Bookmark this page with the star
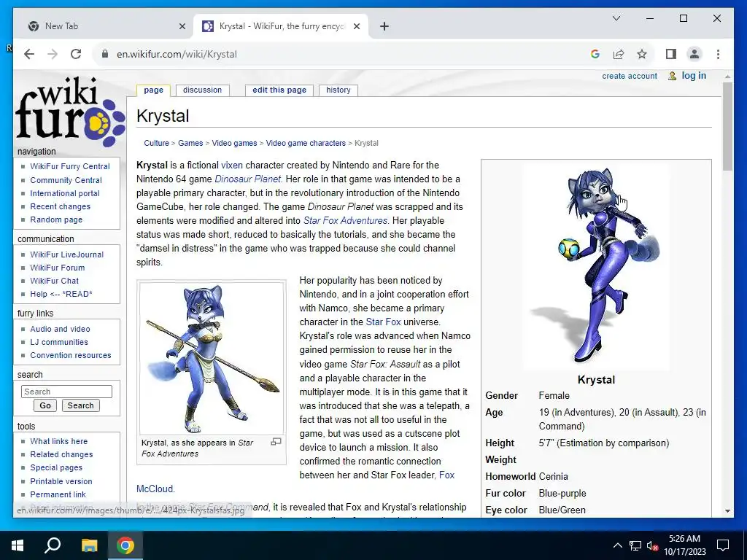 (x=642, y=54)
